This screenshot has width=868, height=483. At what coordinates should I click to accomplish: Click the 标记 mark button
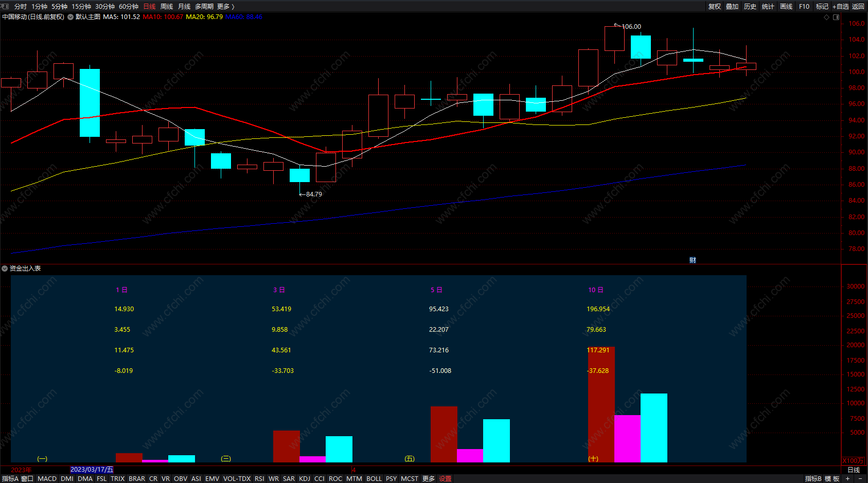pyautogui.click(x=822, y=7)
